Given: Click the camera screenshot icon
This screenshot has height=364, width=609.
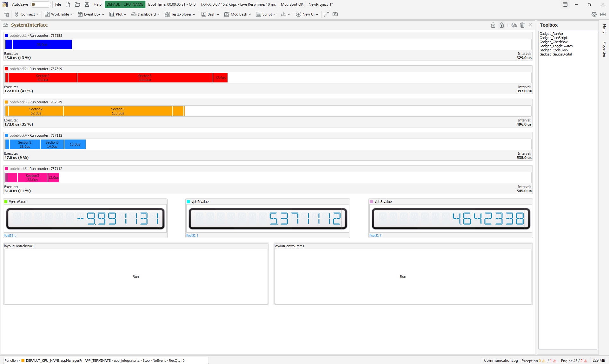Looking at the screenshot, I should pyautogui.click(x=603, y=14).
